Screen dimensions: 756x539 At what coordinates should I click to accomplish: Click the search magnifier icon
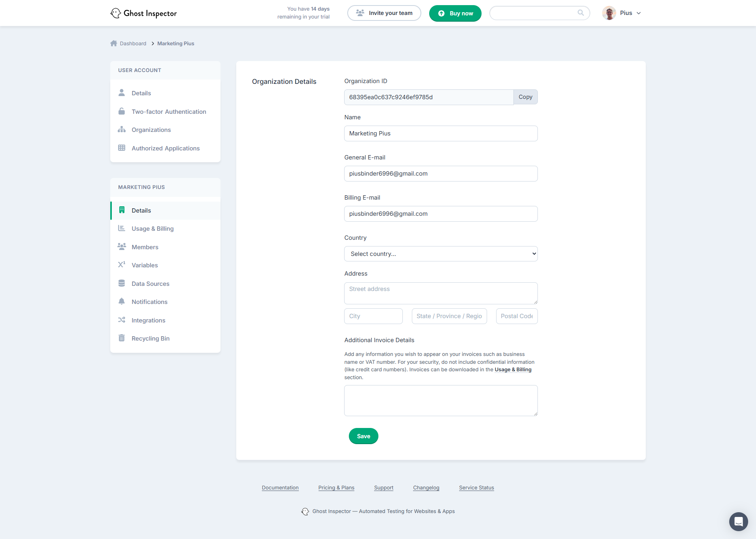pyautogui.click(x=580, y=13)
